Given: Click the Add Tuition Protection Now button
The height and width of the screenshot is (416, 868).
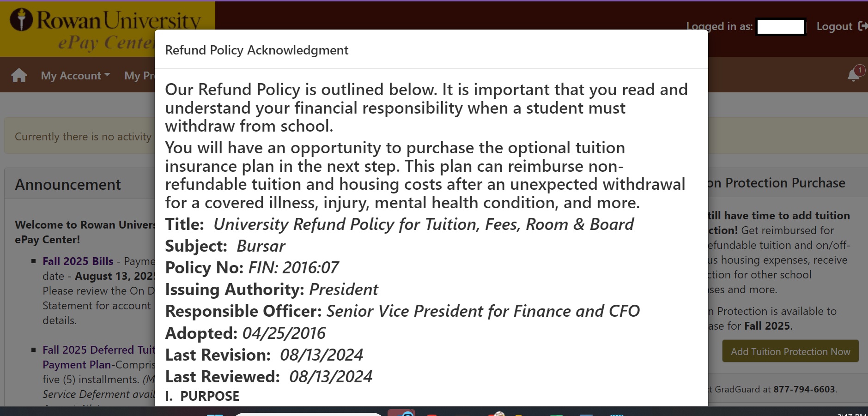Looking at the screenshot, I should (x=790, y=351).
